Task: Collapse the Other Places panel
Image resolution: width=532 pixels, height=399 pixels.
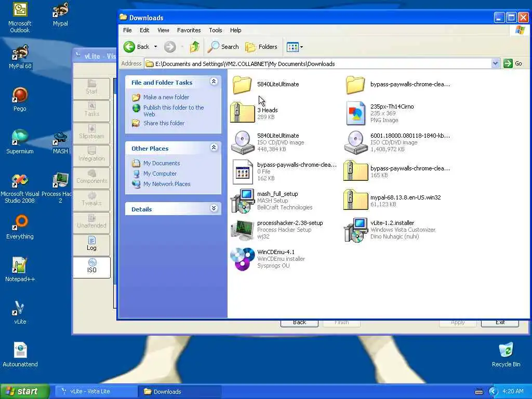Action: 214,148
